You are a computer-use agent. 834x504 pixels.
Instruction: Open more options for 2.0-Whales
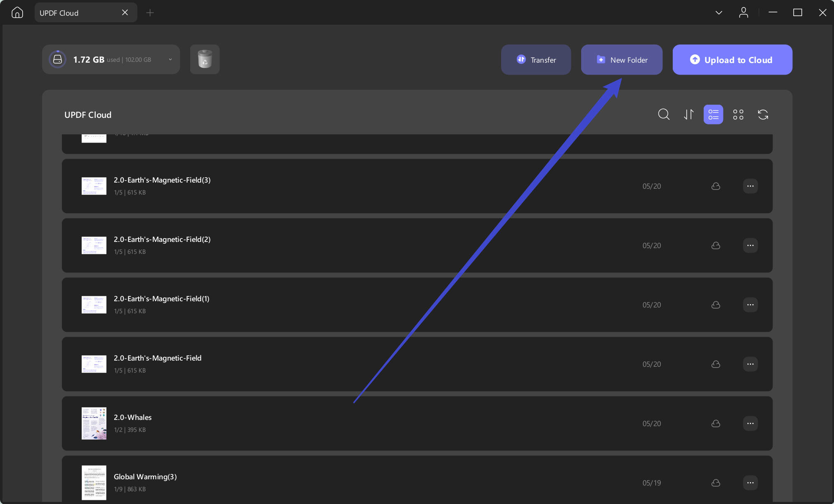click(x=750, y=424)
